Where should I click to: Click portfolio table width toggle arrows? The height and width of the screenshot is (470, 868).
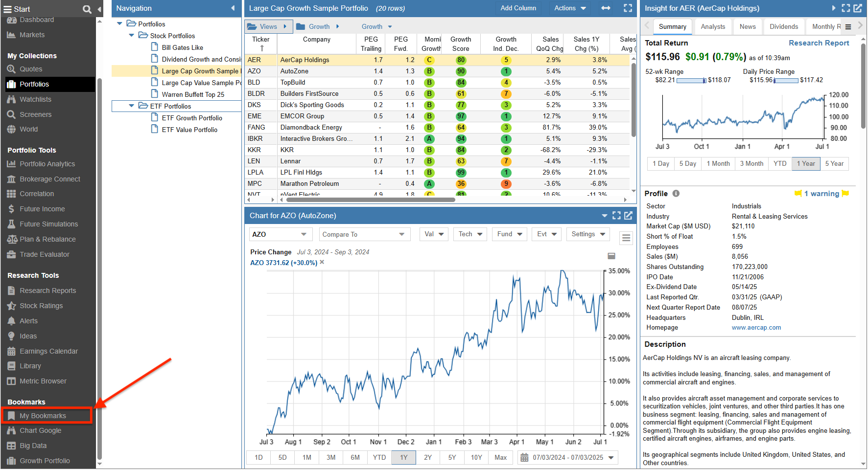[x=606, y=8]
